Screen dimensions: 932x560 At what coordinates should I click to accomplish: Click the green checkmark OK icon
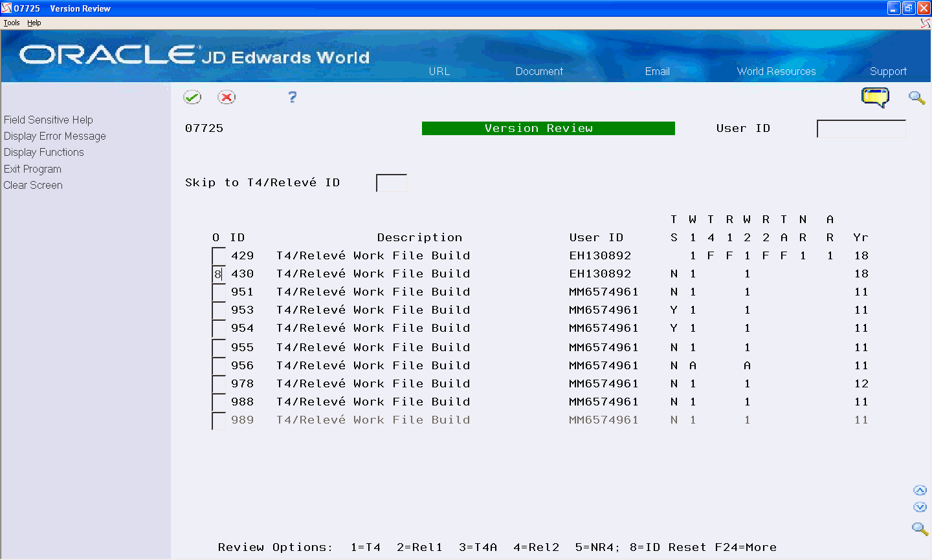pyautogui.click(x=192, y=97)
